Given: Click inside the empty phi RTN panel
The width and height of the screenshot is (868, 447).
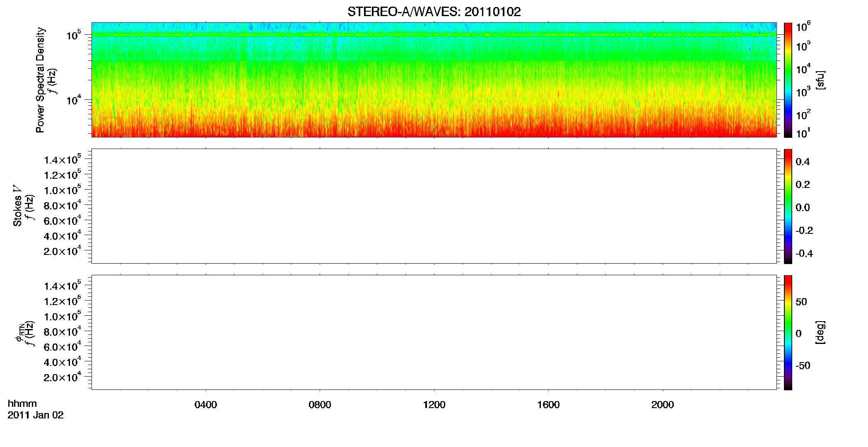Looking at the screenshot, I should tap(434, 332).
